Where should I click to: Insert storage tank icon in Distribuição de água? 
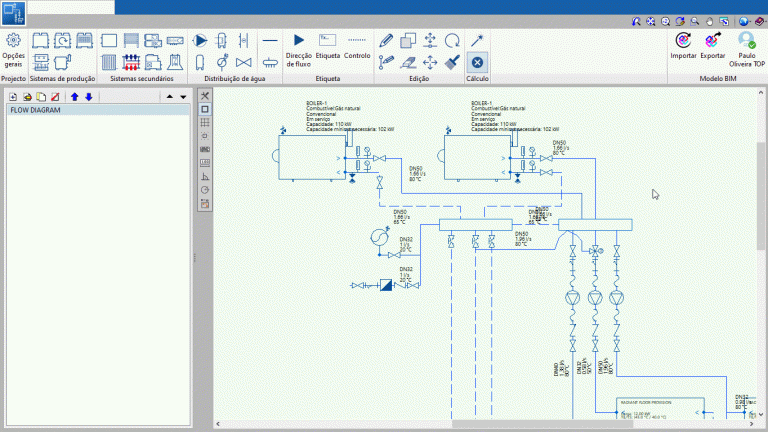click(199, 62)
